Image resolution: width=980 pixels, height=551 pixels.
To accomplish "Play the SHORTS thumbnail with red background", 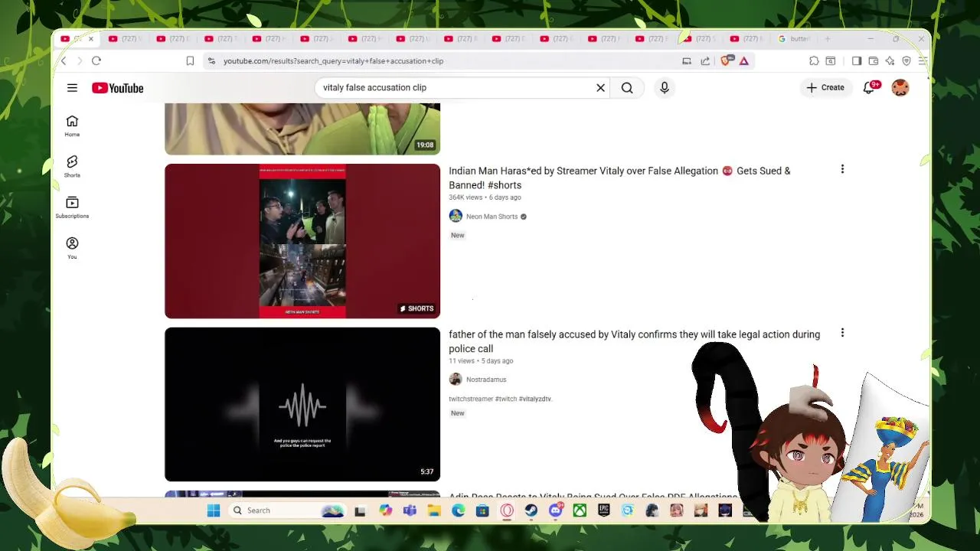I will (302, 241).
